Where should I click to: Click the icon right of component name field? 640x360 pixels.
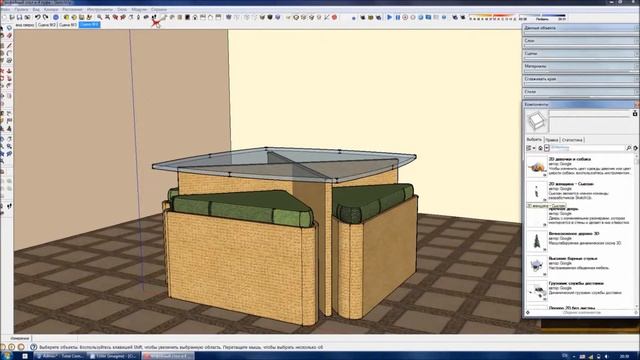tap(635, 113)
